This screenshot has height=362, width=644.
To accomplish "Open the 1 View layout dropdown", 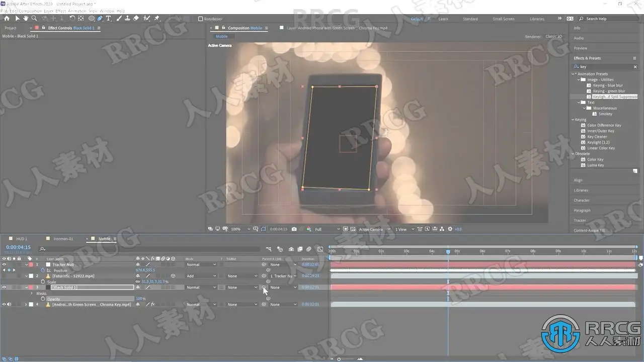I will click(x=404, y=229).
